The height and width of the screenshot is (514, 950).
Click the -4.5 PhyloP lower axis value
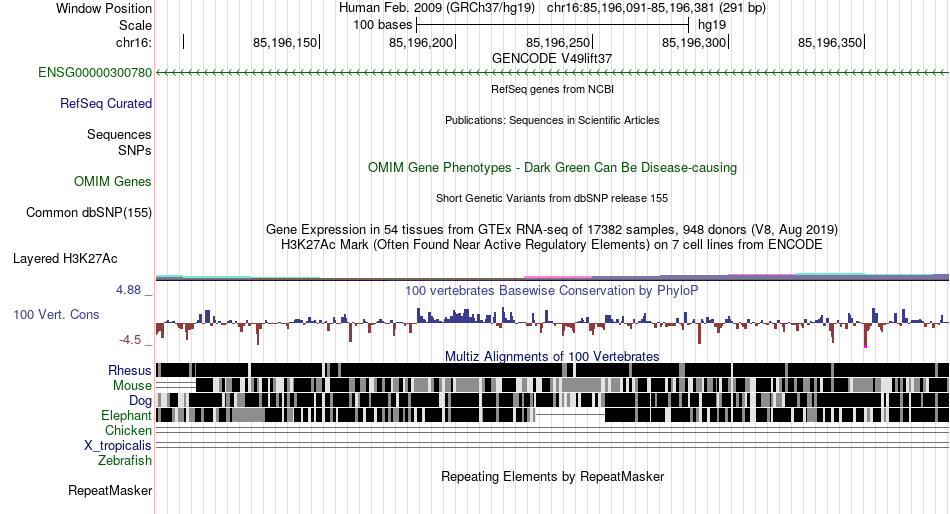tap(130, 340)
